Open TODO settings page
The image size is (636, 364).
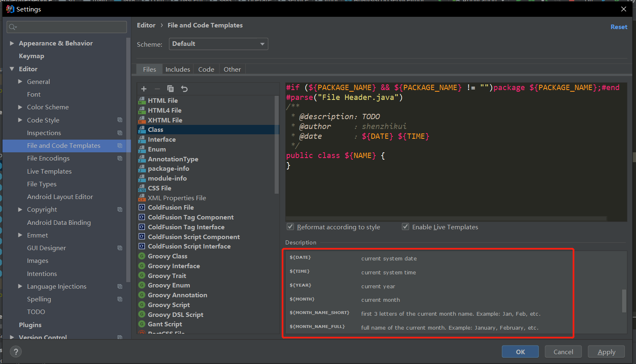click(x=36, y=312)
